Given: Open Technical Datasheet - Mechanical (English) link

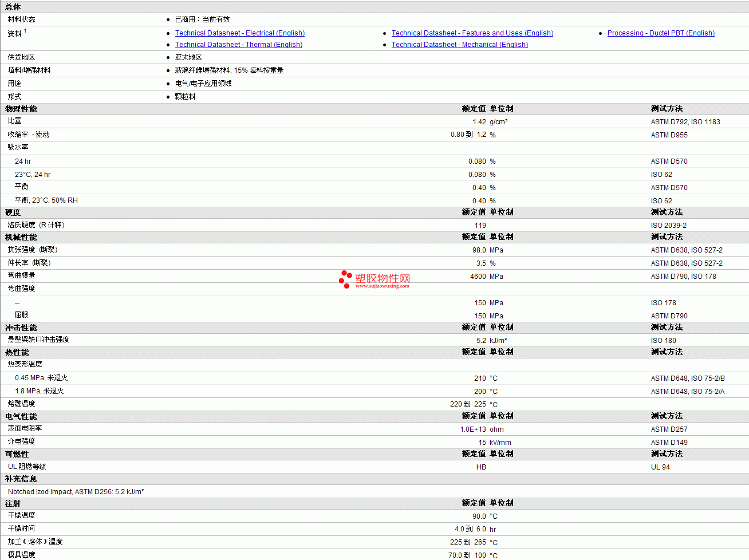Looking at the screenshot, I should [x=459, y=45].
